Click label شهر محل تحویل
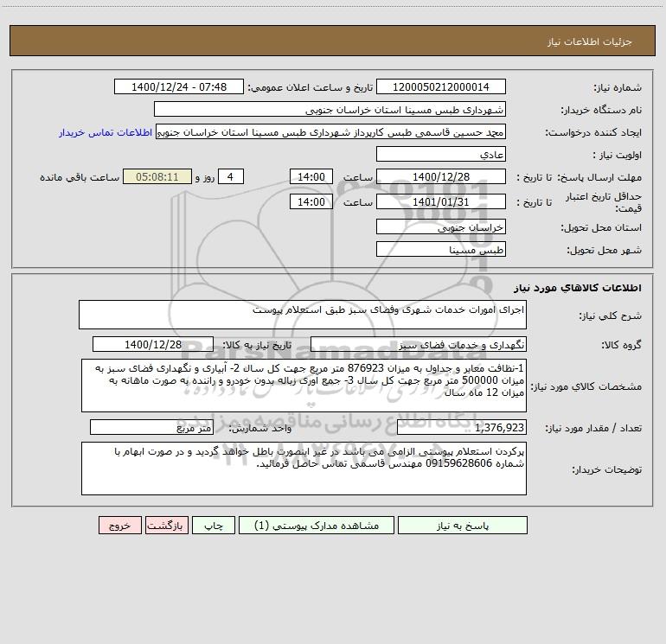 pos(605,251)
